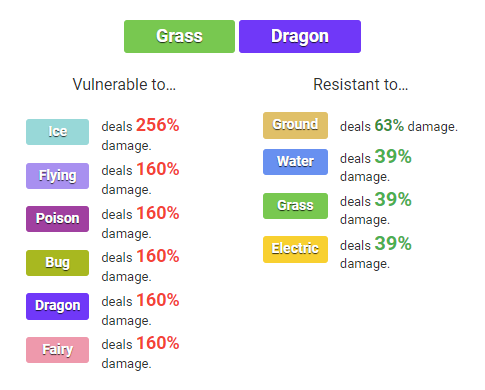This screenshot has width=485, height=390.
Task: Select the Electric type badge
Action: [295, 249]
